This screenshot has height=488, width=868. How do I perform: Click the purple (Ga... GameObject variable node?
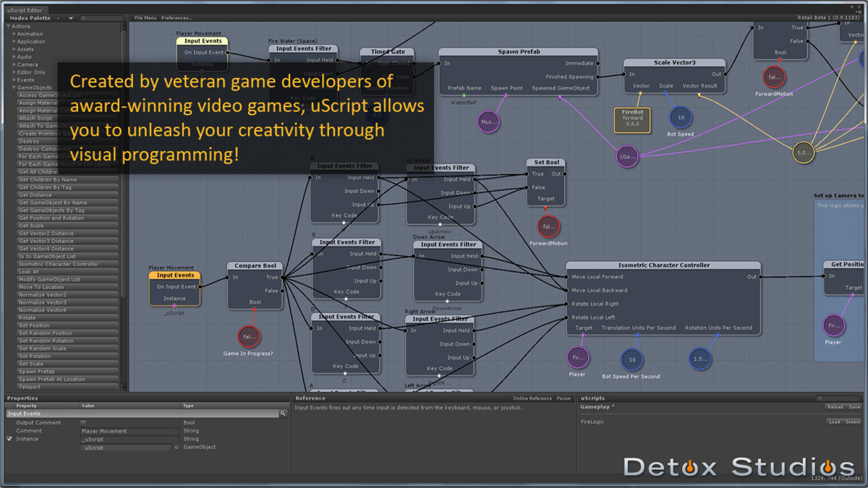click(x=626, y=156)
